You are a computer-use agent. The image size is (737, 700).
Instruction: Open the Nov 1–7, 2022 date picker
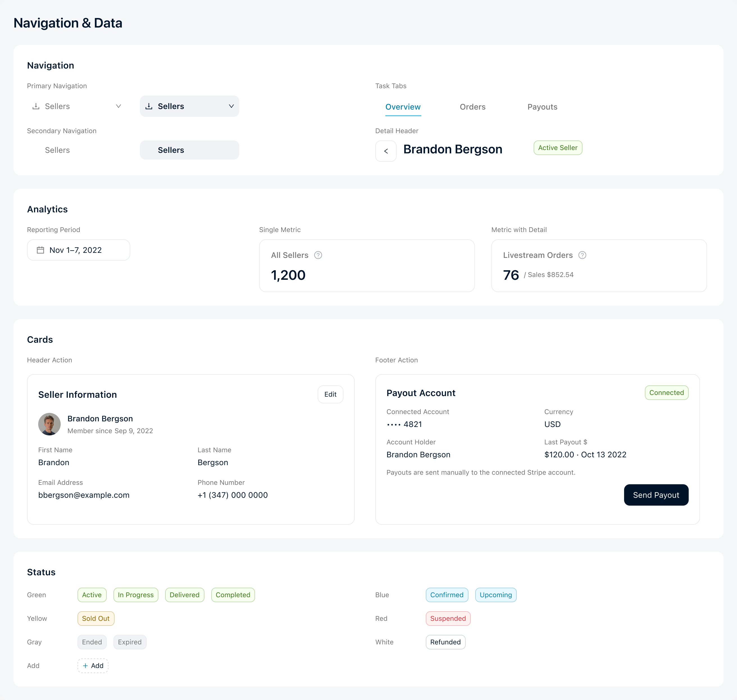point(78,250)
